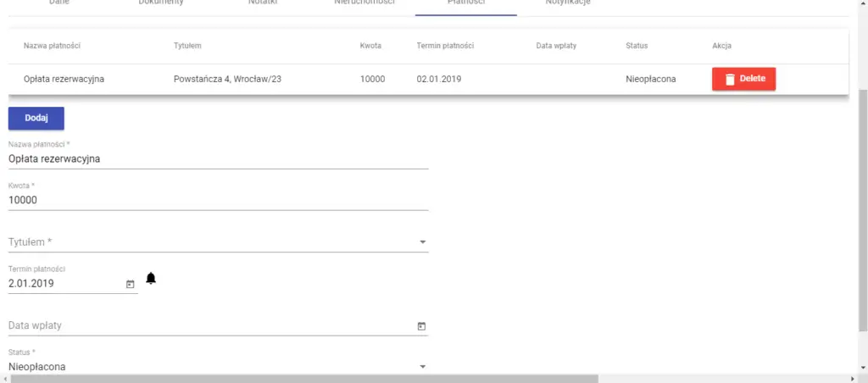Expand the Status dropdown arrow
Image resolution: width=868 pixels, height=383 pixels.
[422, 367]
